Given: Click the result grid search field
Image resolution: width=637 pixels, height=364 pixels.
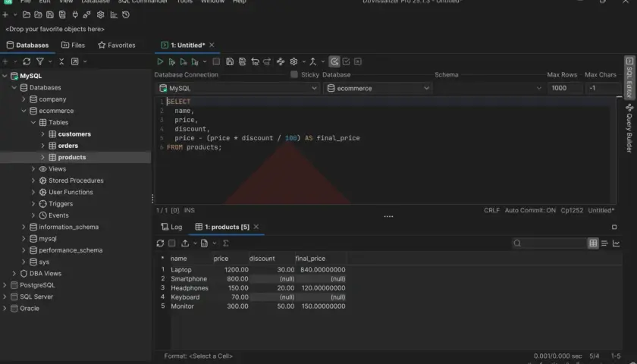Looking at the screenshot, I should coord(549,243).
